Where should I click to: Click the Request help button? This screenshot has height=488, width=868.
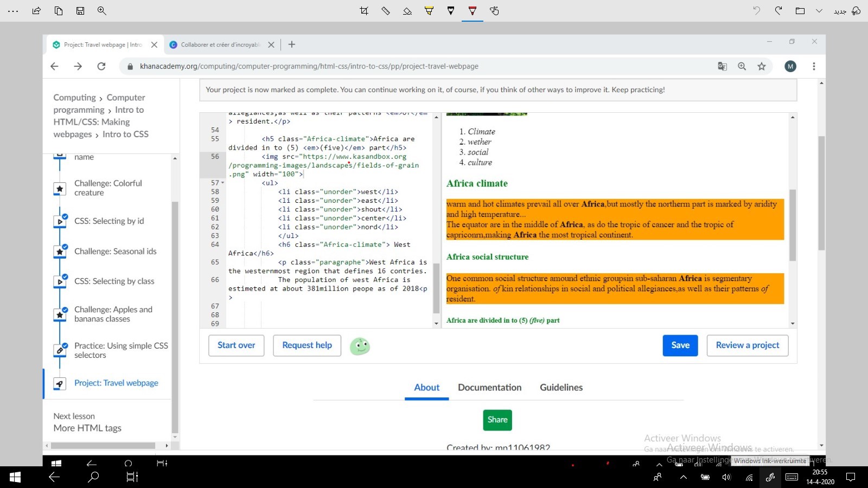coord(307,345)
